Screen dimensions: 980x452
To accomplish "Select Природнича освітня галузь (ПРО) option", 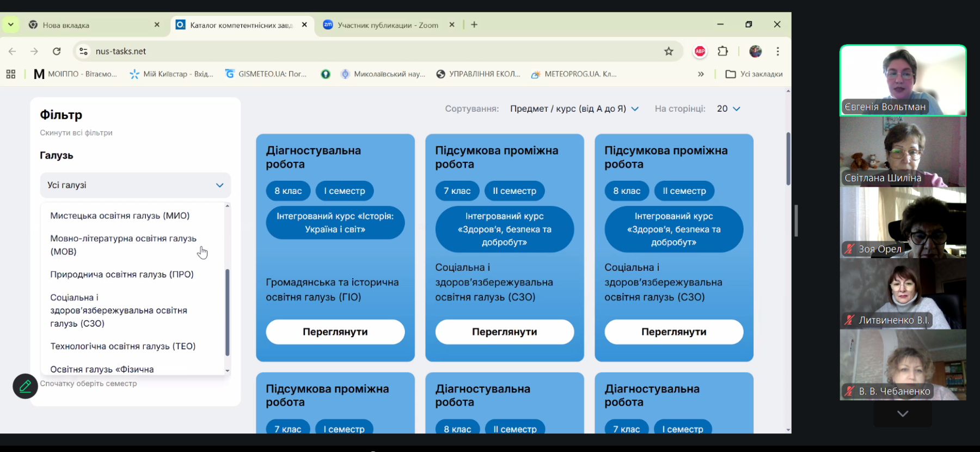I will (x=122, y=274).
